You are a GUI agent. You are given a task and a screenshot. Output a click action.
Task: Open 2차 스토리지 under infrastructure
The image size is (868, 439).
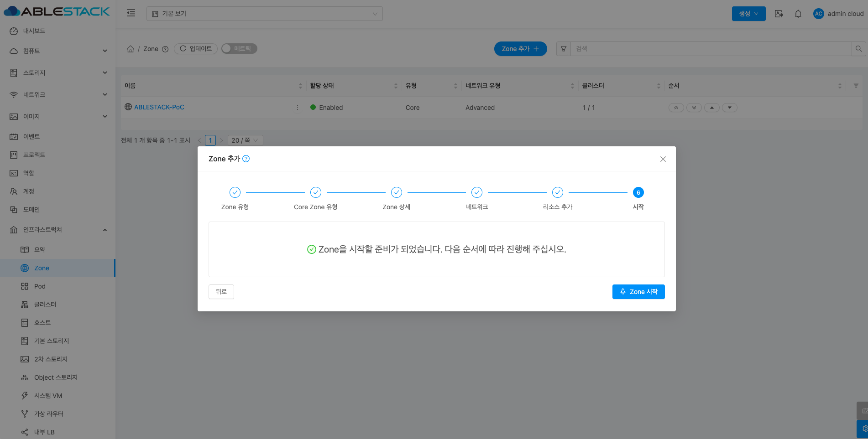click(x=58, y=359)
